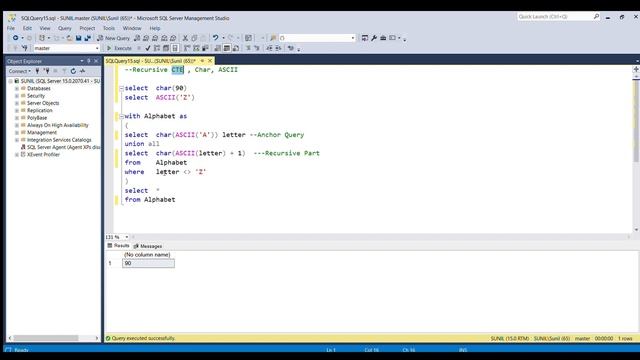Click the Parse checkmark icon

point(148,48)
